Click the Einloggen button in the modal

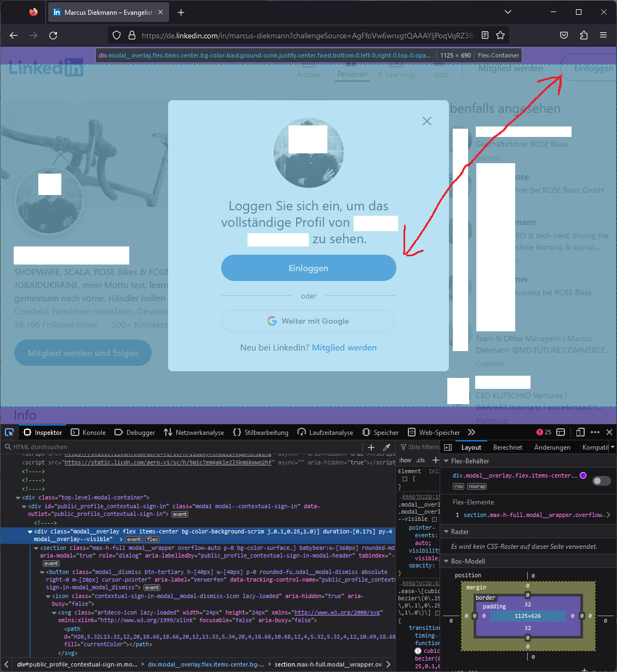pos(308,268)
